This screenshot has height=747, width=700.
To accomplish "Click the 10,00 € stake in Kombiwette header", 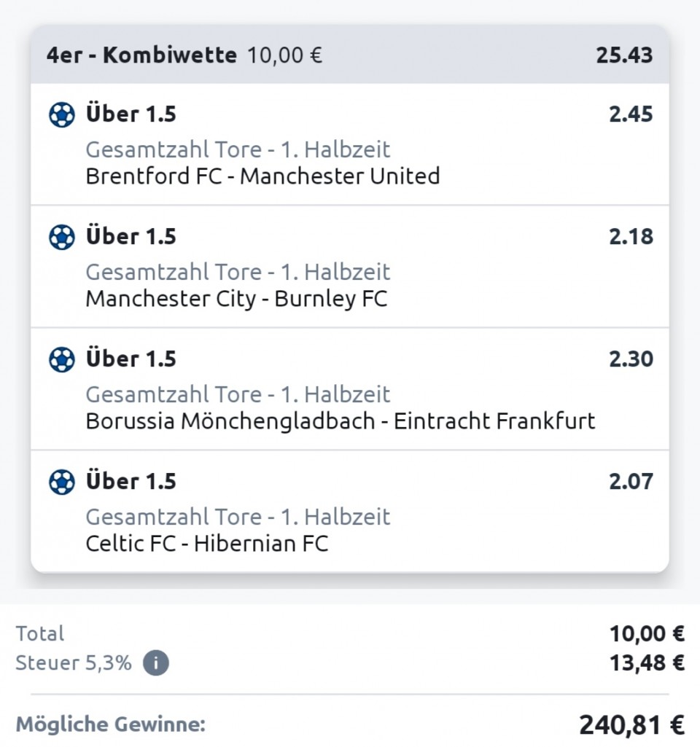I will [284, 55].
